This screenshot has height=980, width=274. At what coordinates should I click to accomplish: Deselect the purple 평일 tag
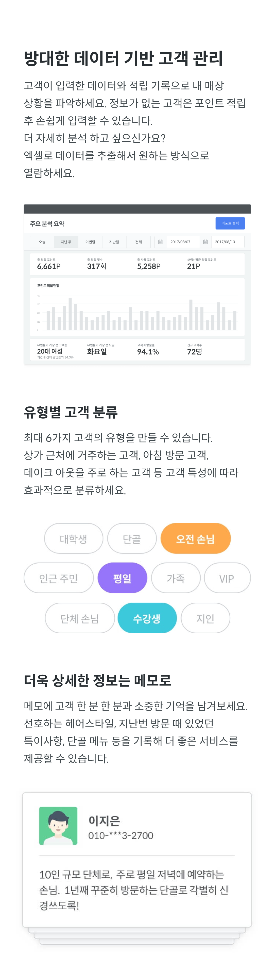122,578
